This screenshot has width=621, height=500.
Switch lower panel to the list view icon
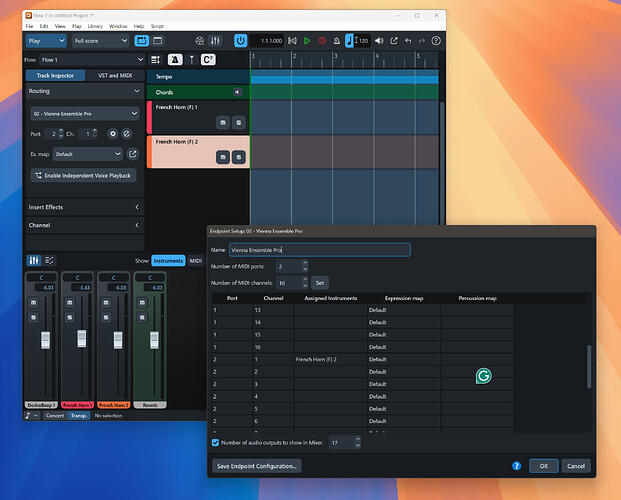point(49,260)
